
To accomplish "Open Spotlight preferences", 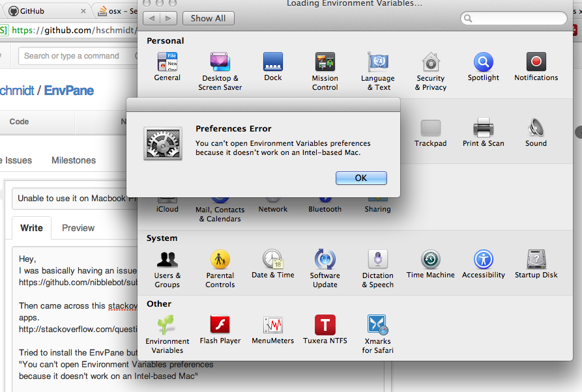I will pos(484,67).
